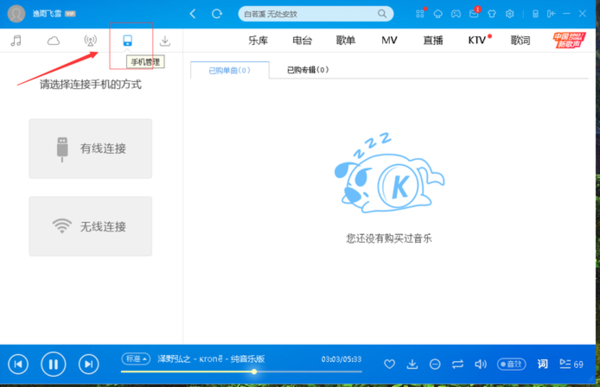This screenshot has width=600, height=387.
Task: Open the skin t-shirt icon
Action: pos(492,14)
